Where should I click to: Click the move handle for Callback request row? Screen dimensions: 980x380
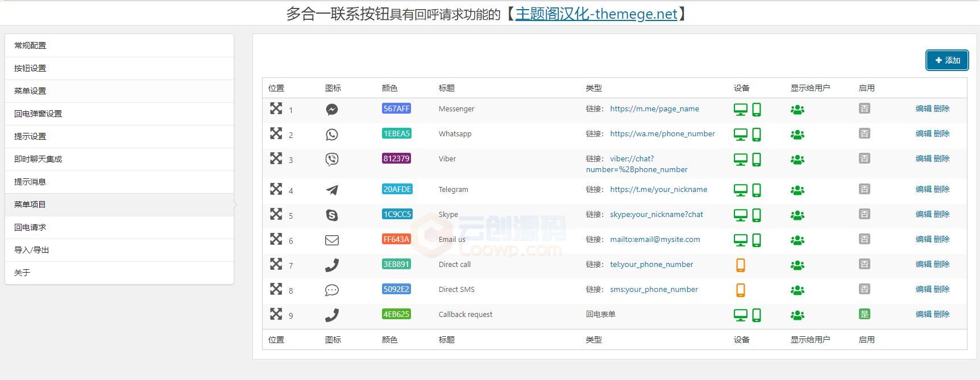coord(276,314)
